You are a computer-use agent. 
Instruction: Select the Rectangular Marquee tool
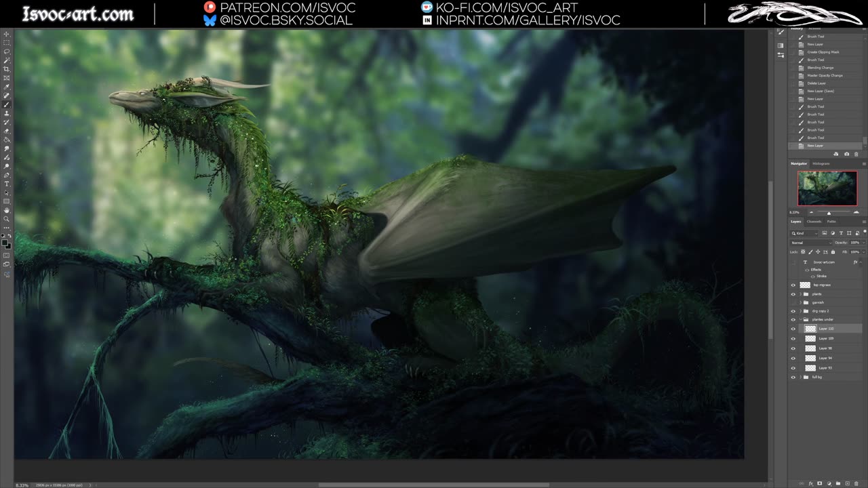coord(6,43)
